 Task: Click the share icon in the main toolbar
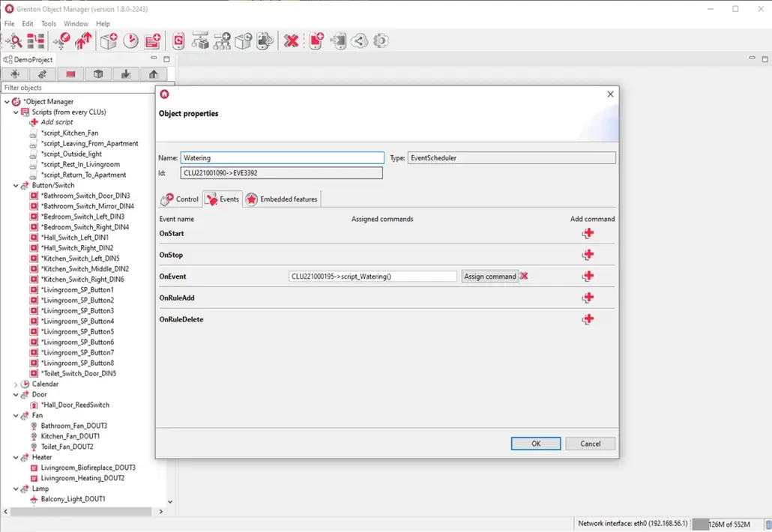click(359, 41)
